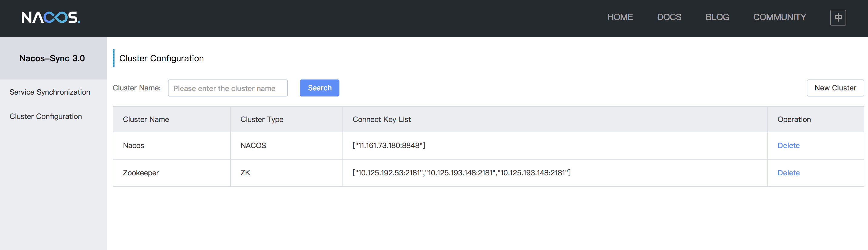Click the 11.161.73.180:8848 connect key cell
The width and height of the screenshot is (868, 250).
click(389, 145)
